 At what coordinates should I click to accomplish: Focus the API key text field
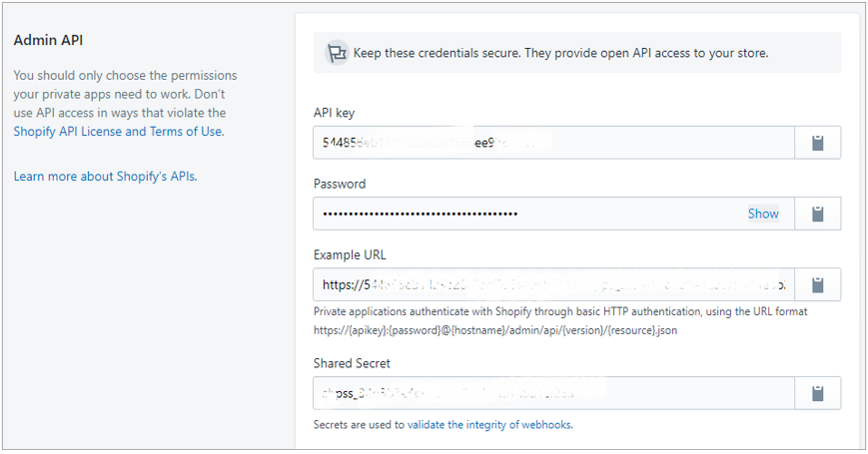[553, 143]
